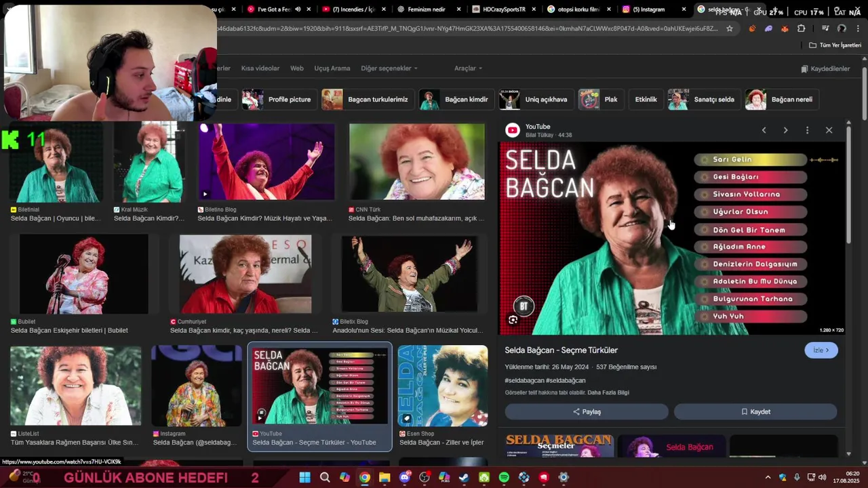Select Uniq açıkhava filter chip

point(535,99)
